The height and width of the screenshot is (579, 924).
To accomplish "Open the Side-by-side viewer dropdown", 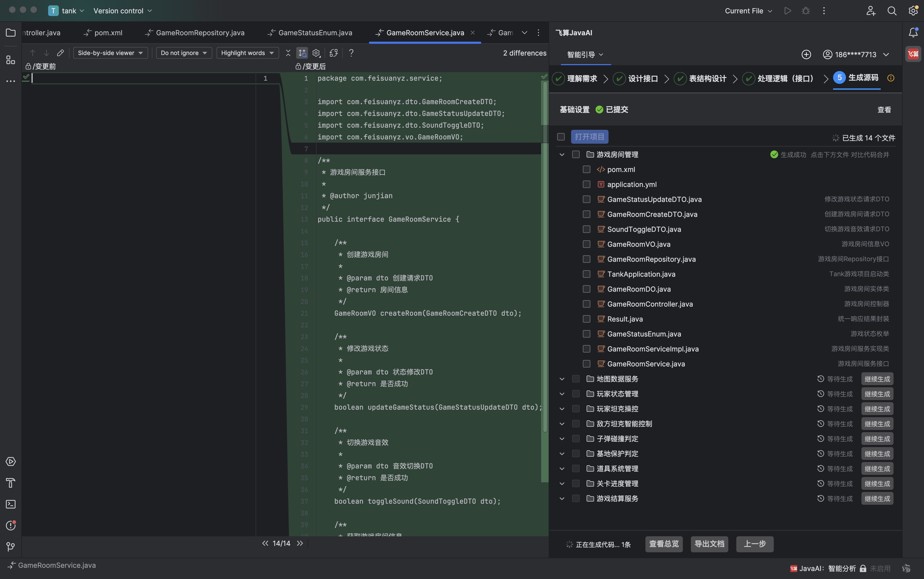I will [110, 53].
